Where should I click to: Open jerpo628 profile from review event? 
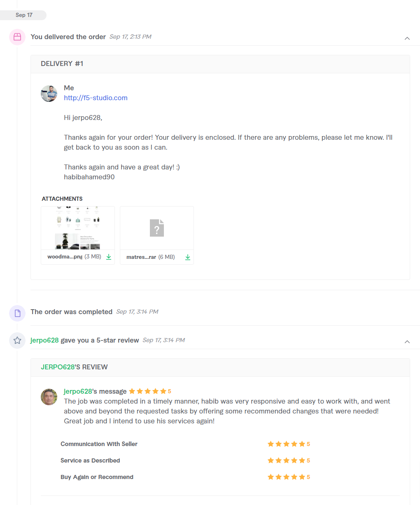[44, 340]
